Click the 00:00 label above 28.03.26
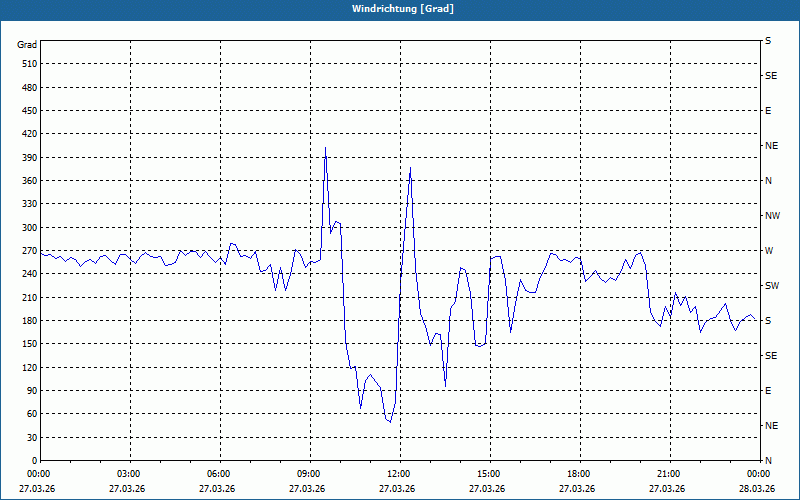Image resolution: width=800 pixels, height=500 pixels. pyautogui.click(x=759, y=474)
